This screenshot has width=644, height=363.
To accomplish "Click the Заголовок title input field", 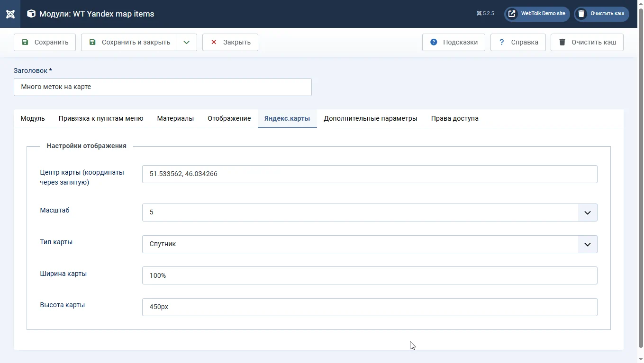I will pyautogui.click(x=163, y=87).
